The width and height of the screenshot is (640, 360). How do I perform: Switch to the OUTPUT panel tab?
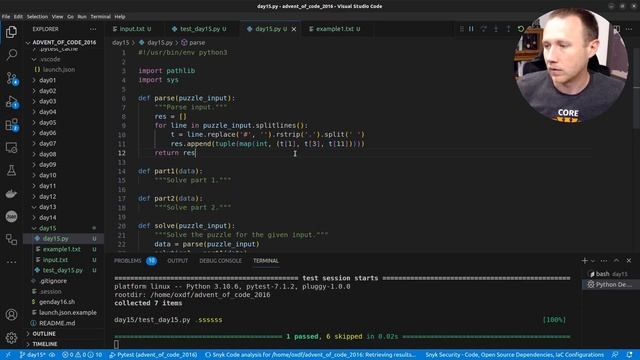(178, 261)
